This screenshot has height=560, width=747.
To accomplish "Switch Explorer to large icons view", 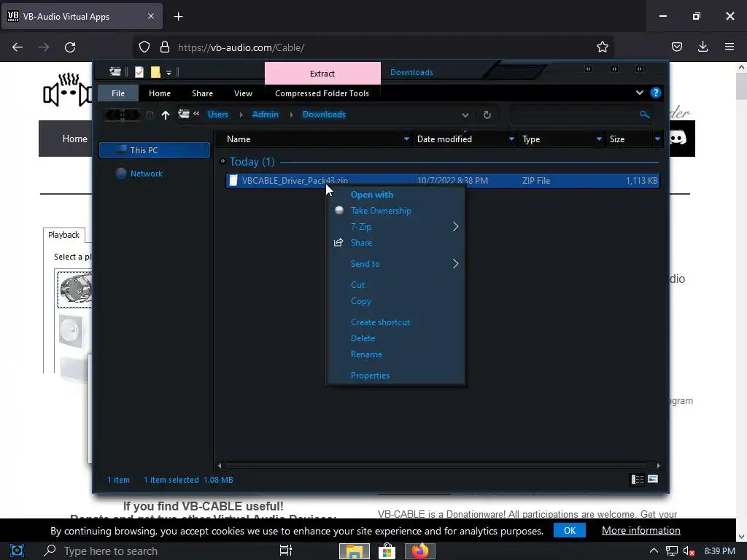I will pyautogui.click(x=653, y=479).
